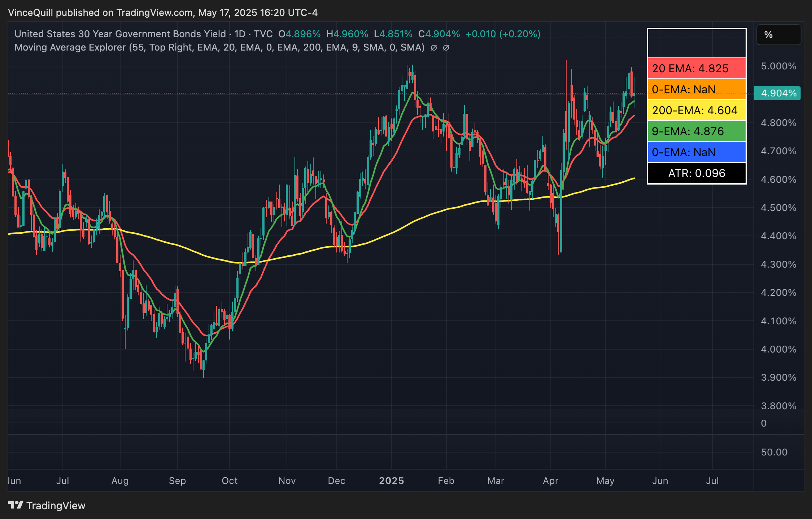
Task: Click the 50.00 lower pane scale label
Action: click(x=774, y=452)
